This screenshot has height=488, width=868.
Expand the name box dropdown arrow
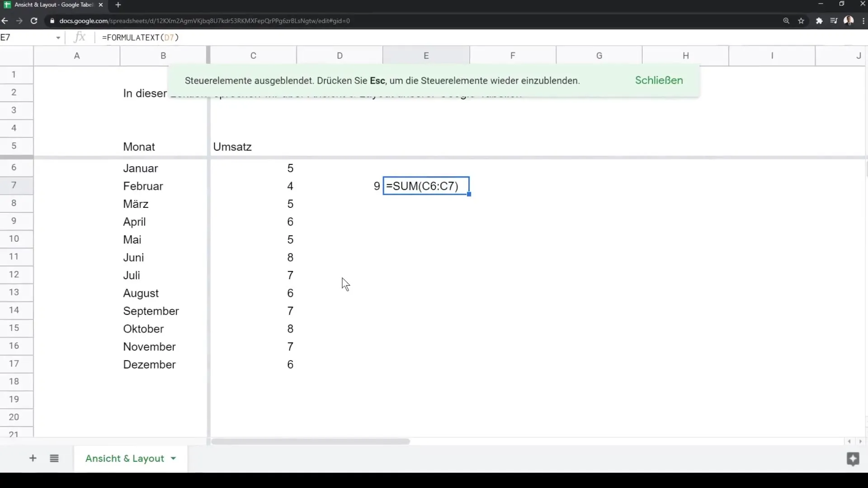(58, 38)
